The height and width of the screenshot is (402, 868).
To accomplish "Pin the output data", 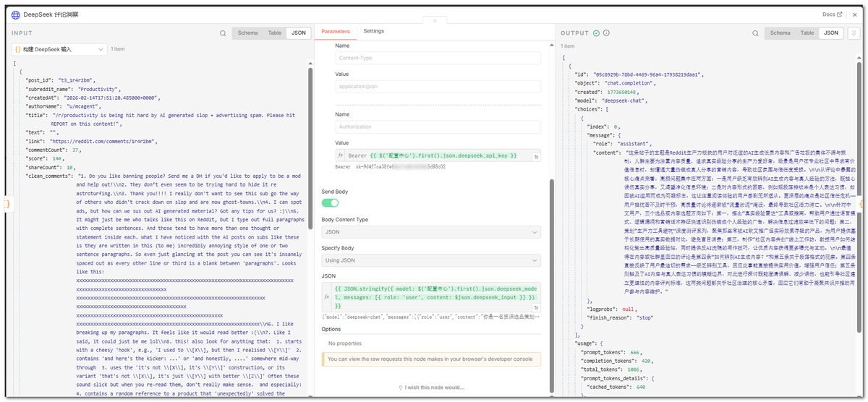I will pyautogui.click(x=854, y=33).
